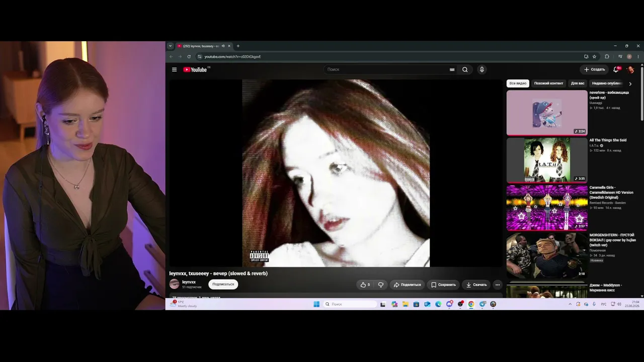The width and height of the screenshot is (644, 362).
Task: Click the search magnifier button
Action: tap(465, 69)
